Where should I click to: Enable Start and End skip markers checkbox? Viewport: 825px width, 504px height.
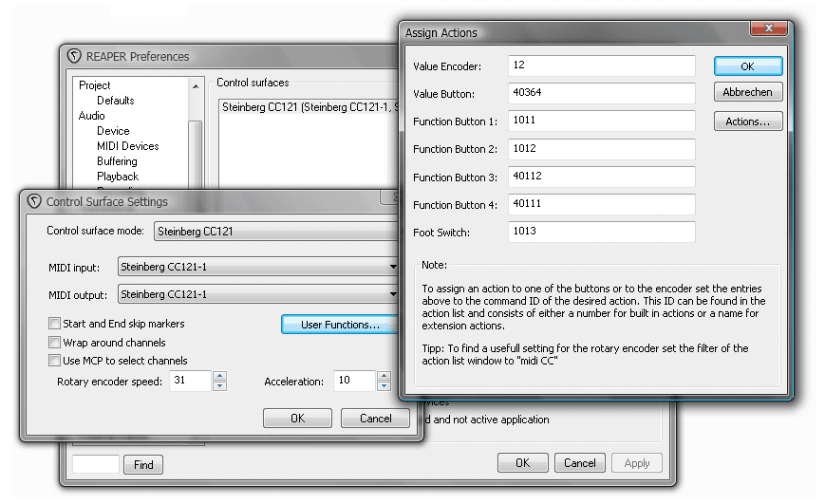point(54,323)
